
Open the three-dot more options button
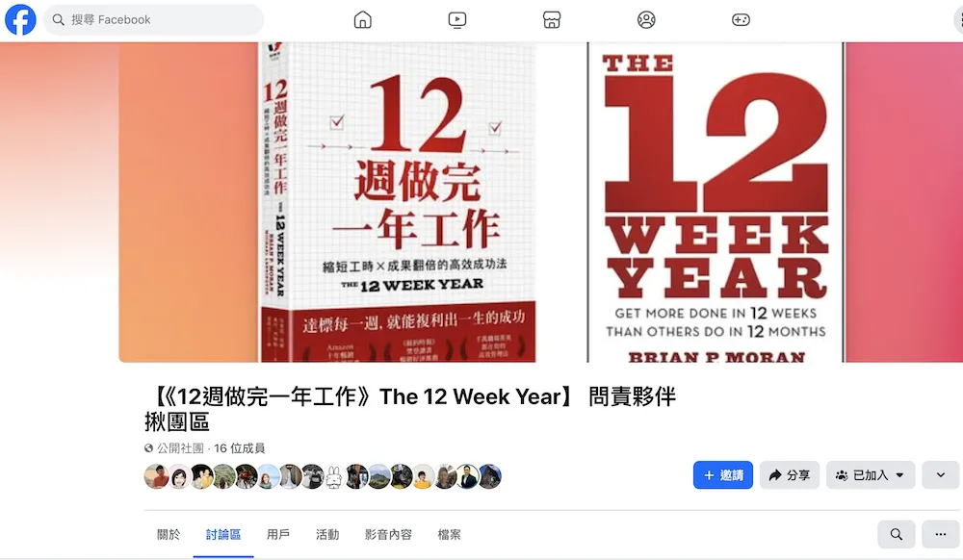coord(940,534)
